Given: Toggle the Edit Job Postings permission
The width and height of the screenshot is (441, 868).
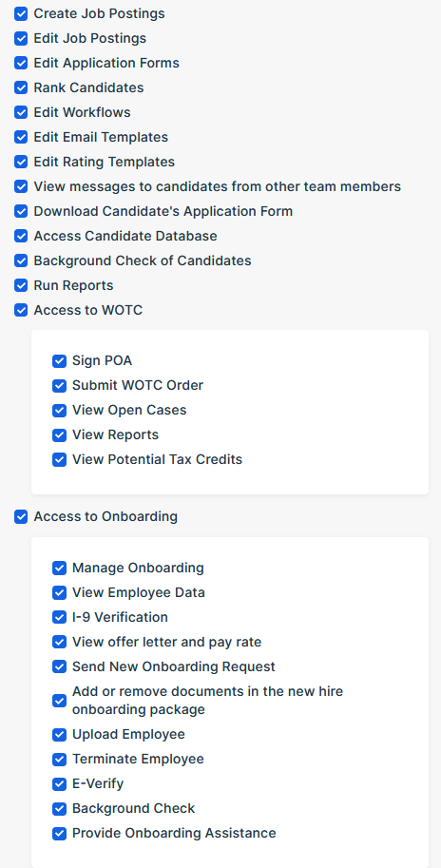Looking at the screenshot, I should 21,39.
